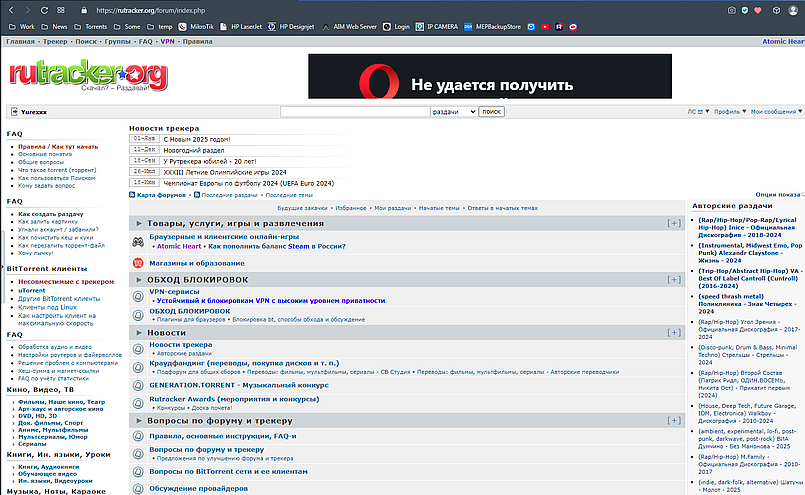The width and height of the screenshot is (805, 495).
Task: Open the Work bookmarks folder
Action: click(x=22, y=27)
